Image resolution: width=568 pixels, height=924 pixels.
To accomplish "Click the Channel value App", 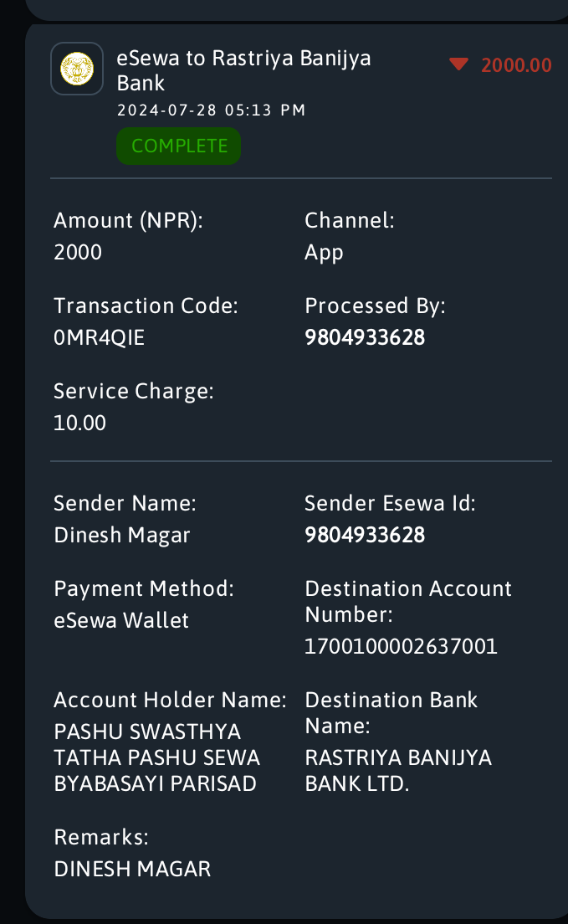I will tap(324, 253).
